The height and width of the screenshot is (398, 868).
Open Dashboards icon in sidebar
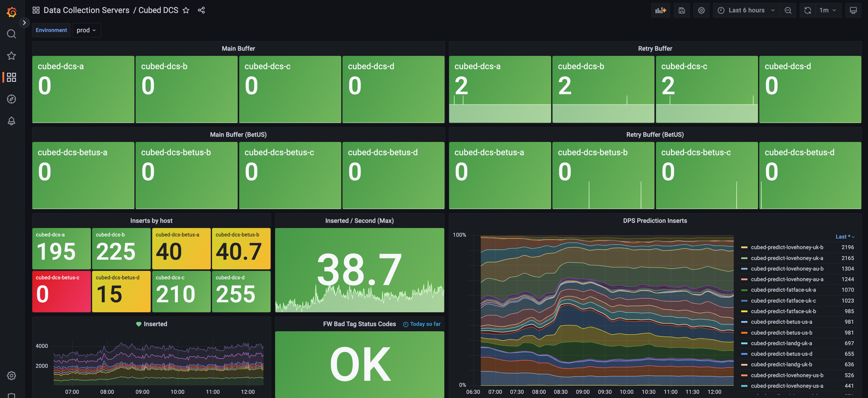[11, 77]
